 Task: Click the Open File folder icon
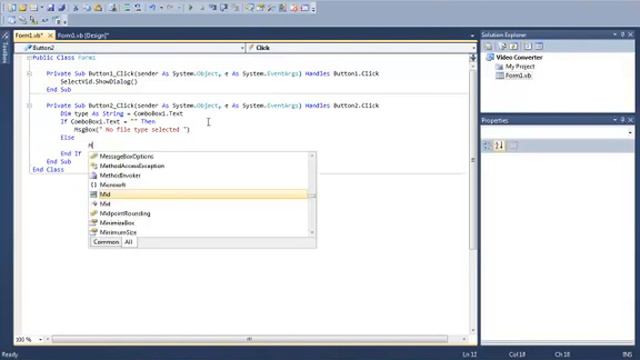pyautogui.click(x=23, y=8)
